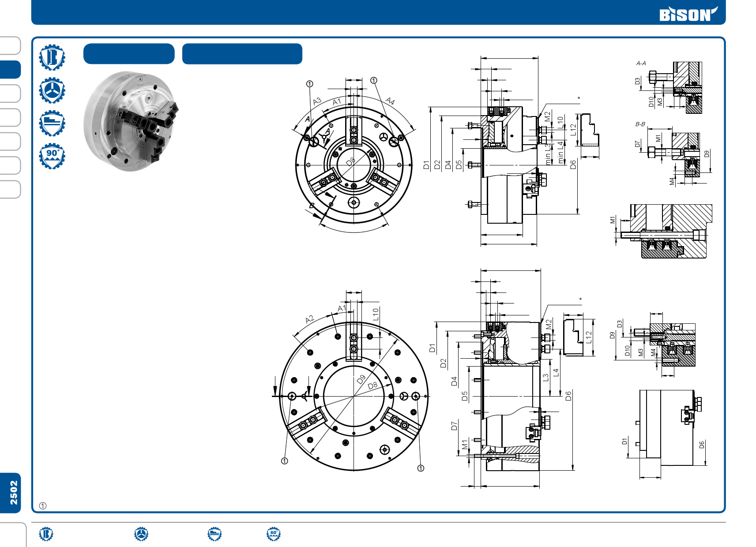Select the small three-jaw chuck icon in footer
Viewport: 756px width, 547px height.
[141, 534]
